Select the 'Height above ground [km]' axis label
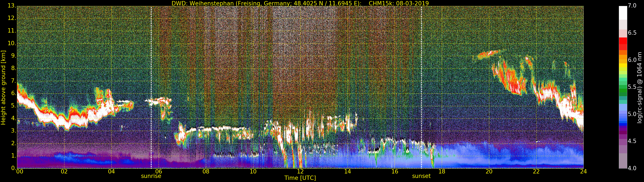644x182 pixels. point(3,88)
